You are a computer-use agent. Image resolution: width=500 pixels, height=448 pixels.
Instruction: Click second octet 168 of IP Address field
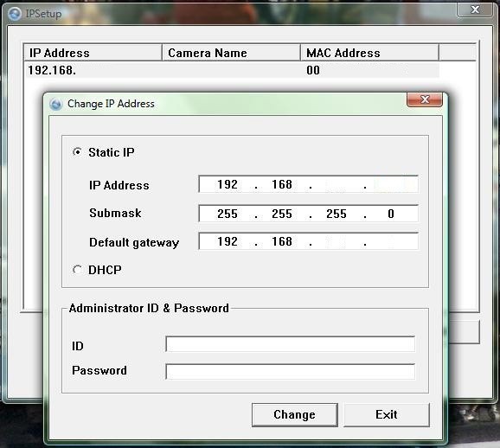tap(282, 184)
